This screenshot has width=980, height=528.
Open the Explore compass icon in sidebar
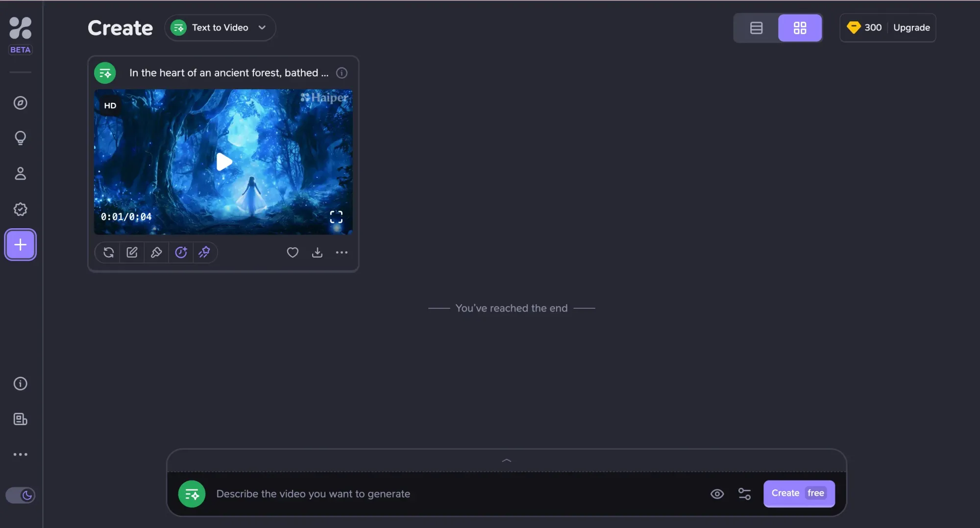point(20,103)
